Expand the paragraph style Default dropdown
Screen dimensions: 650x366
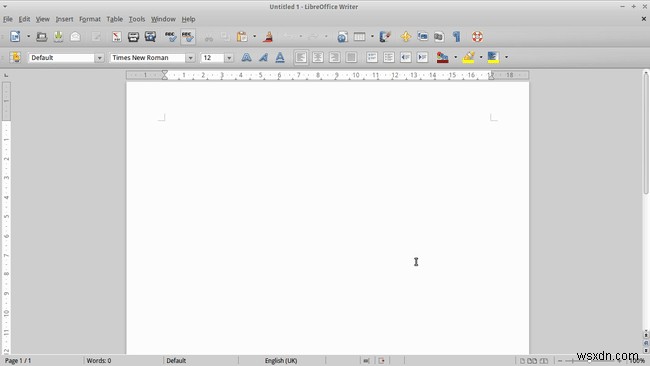(99, 58)
